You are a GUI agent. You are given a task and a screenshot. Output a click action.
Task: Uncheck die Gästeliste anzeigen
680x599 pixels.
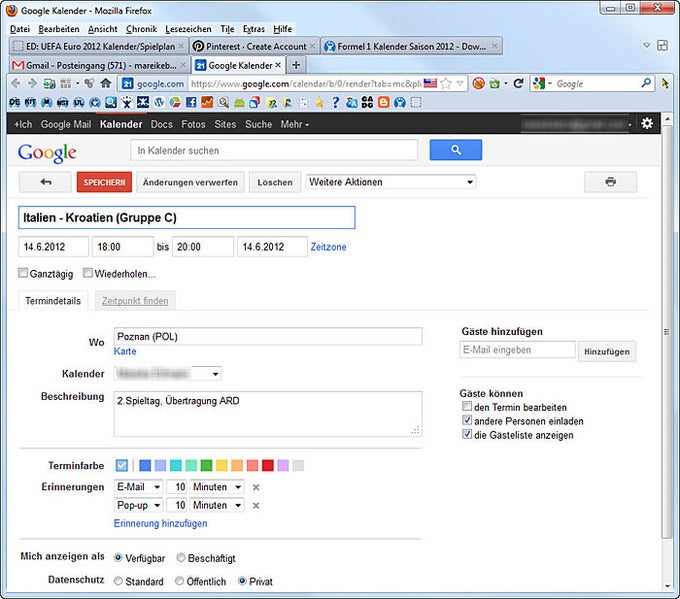[x=467, y=434]
